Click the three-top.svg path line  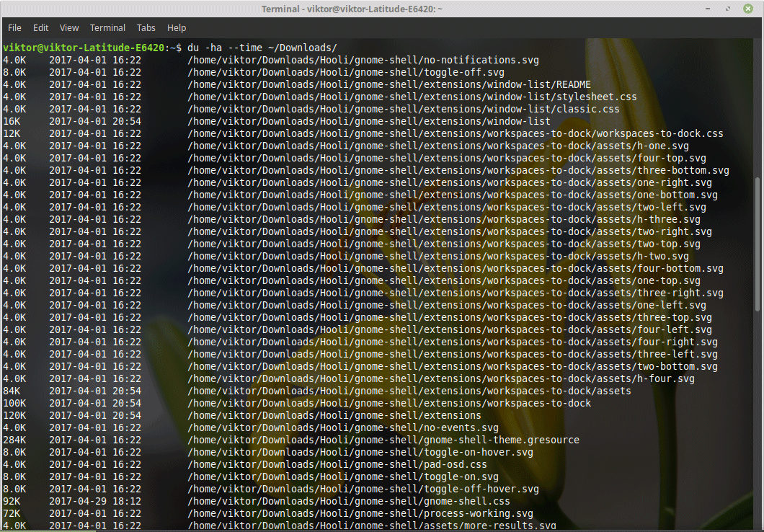tap(450, 317)
